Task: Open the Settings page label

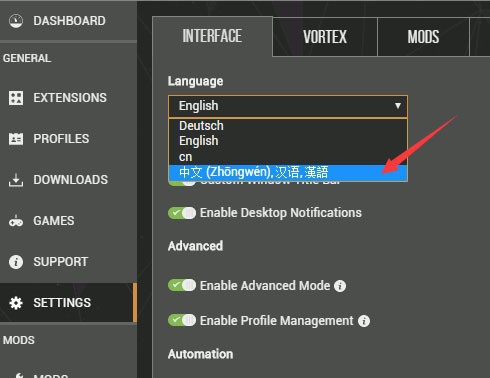Action: [x=62, y=303]
